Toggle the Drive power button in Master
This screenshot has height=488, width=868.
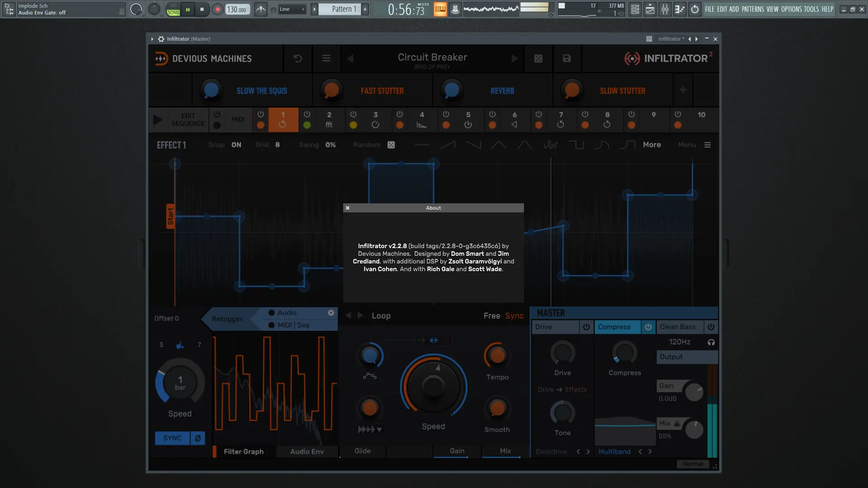[x=586, y=327]
